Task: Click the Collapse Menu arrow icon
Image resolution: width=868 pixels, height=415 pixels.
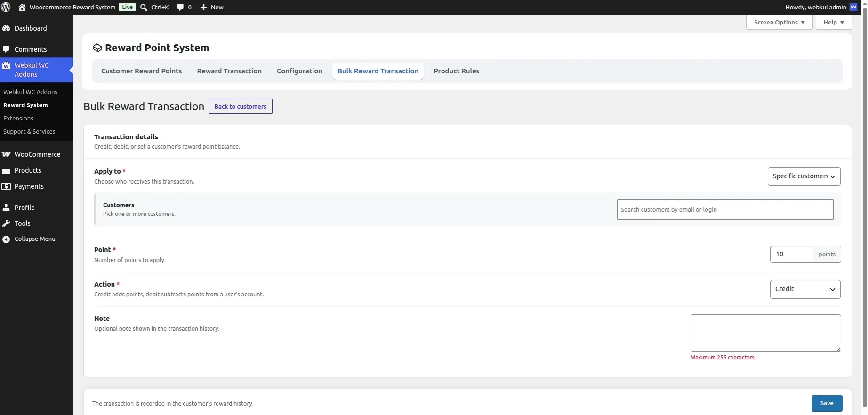Action: [6, 239]
